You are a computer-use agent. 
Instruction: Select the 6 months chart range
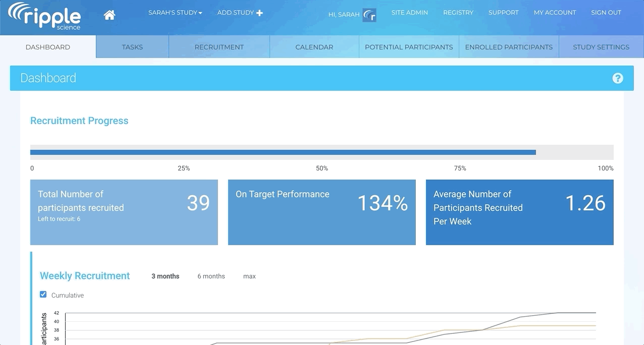point(211,276)
